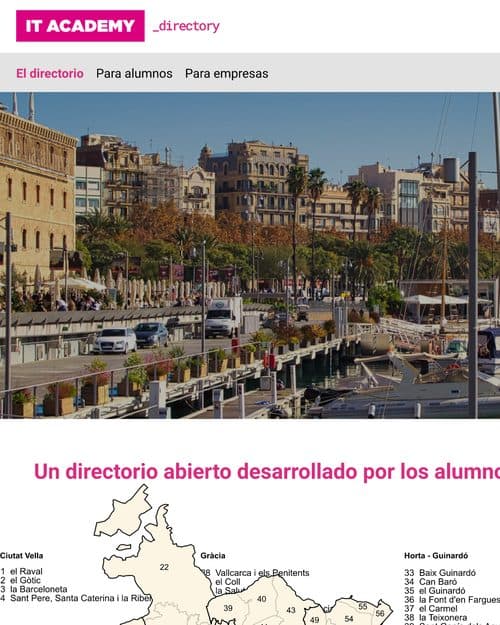Click 'Sant Pere, Santa Caterina' legend entry
Viewport: 500px width, 625px height.
pos(76,598)
